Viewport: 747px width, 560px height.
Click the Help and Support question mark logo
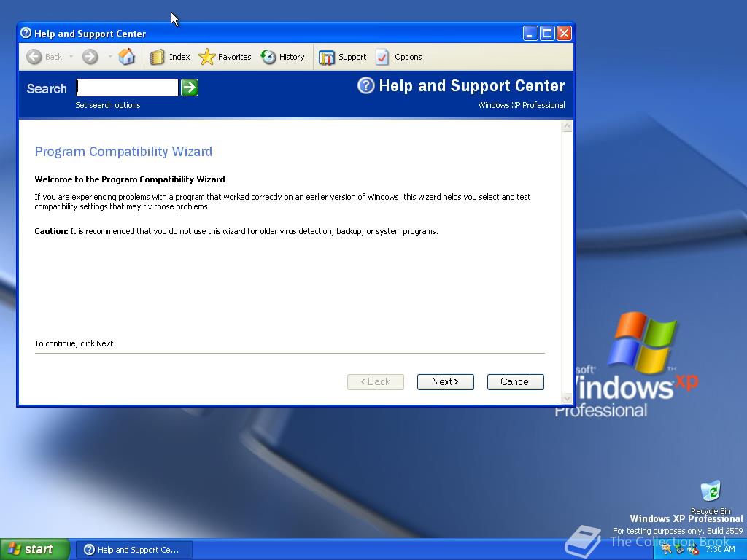pos(365,86)
